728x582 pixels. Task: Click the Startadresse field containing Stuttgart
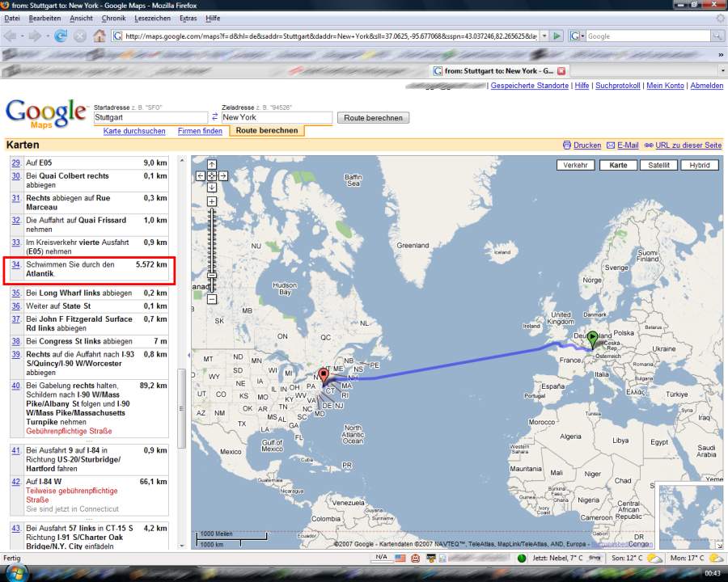click(150, 117)
